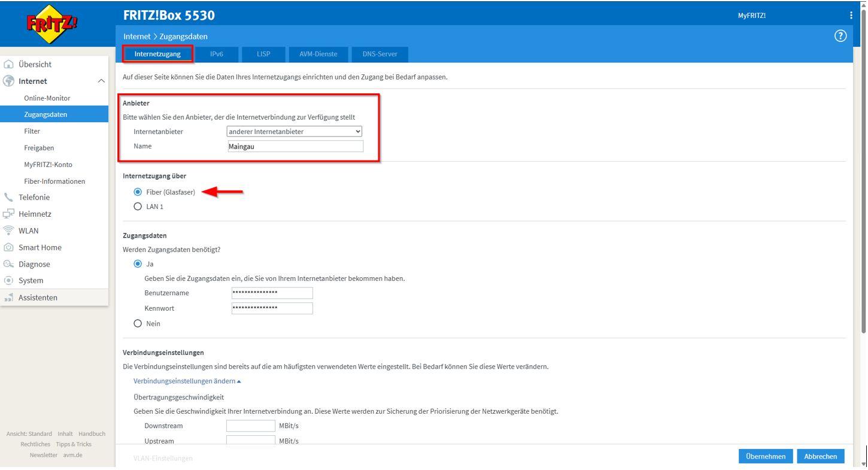The width and height of the screenshot is (868, 470).
Task: Switch to the LISP tab
Action: 263,54
